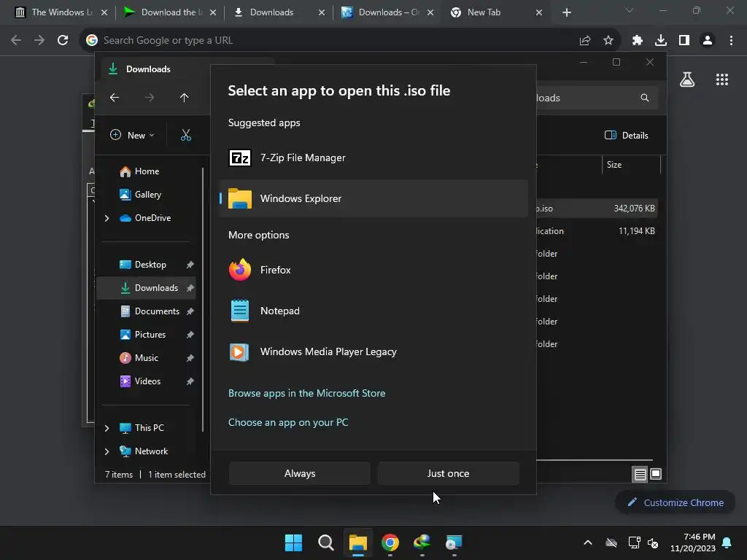Screen dimensions: 747x560
Task: Reload the page in Chrome
Action: (63, 40)
